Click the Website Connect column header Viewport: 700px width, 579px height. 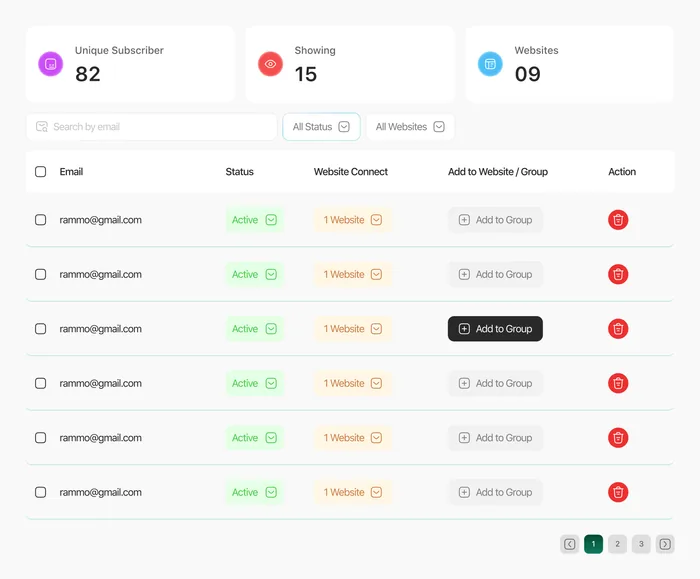pos(350,171)
